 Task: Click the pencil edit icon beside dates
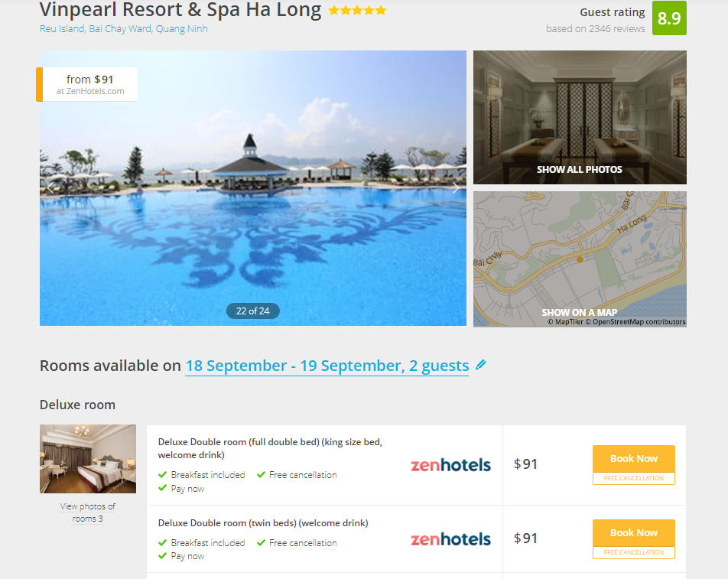tap(481, 365)
